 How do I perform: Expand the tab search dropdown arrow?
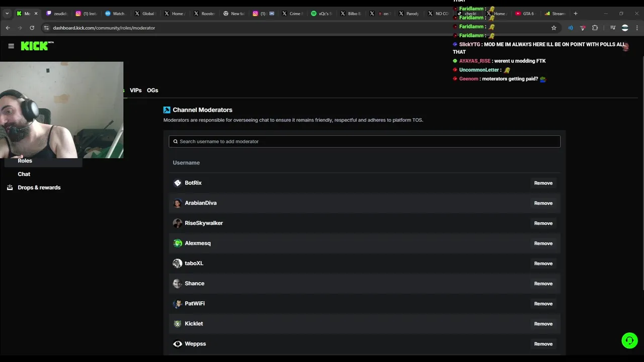pyautogui.click(x=7, y=14)
